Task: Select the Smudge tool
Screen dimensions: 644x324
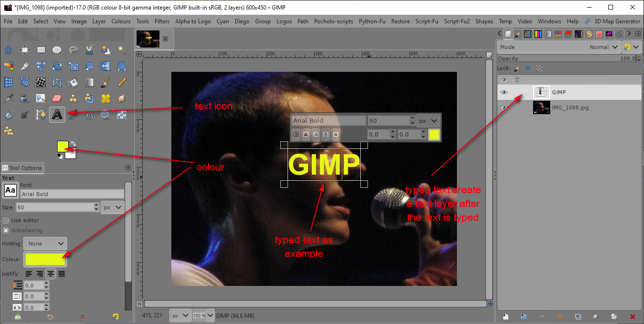Action: point(122,98)
